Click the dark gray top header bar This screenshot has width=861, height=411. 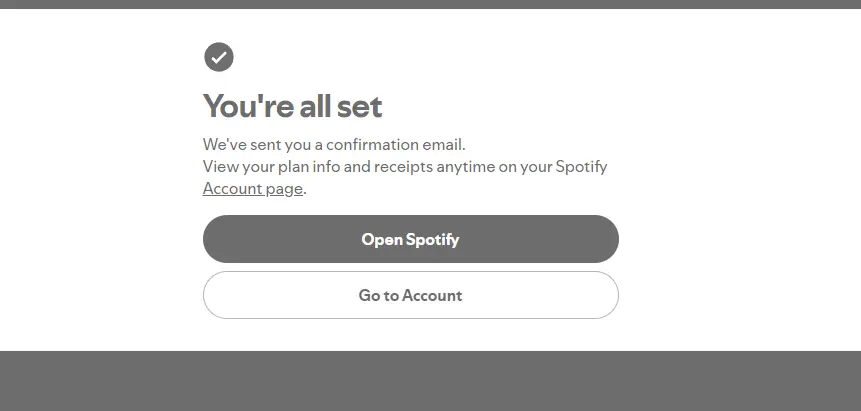coord(430,4)
